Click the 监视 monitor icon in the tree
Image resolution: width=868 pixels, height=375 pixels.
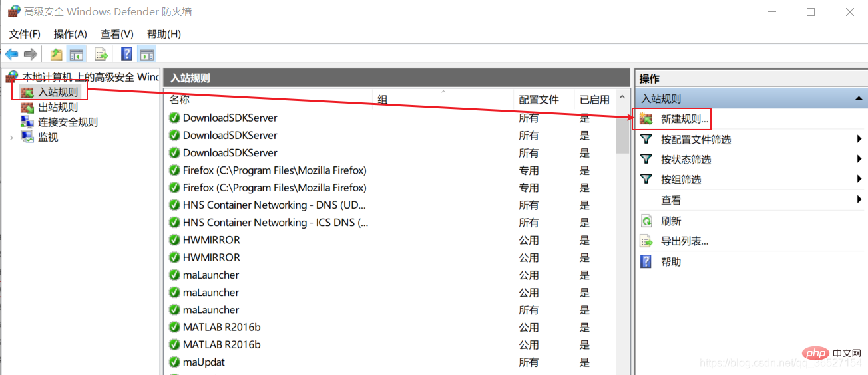point(27,137)
